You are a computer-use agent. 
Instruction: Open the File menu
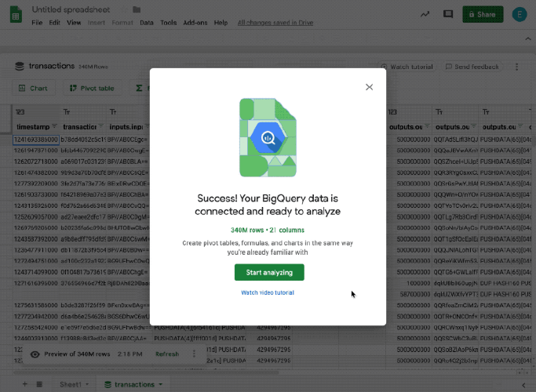37,23
